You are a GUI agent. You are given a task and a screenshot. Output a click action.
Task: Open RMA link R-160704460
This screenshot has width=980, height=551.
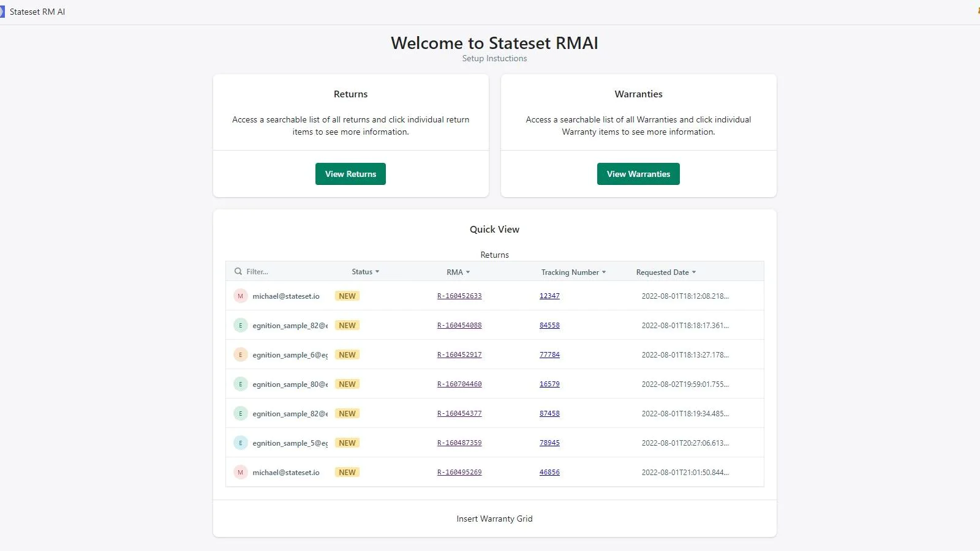(459, 384)
